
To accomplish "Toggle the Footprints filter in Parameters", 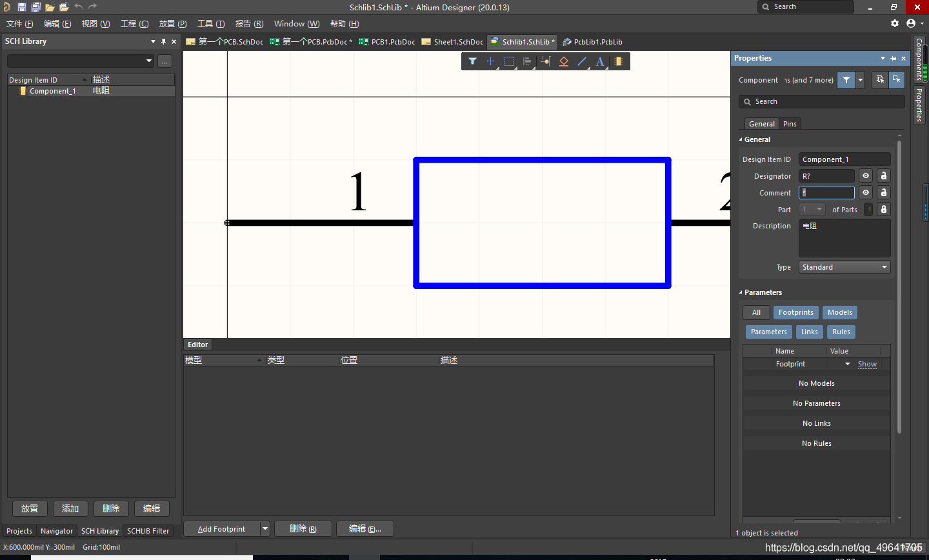I will [x=796, y=312].
